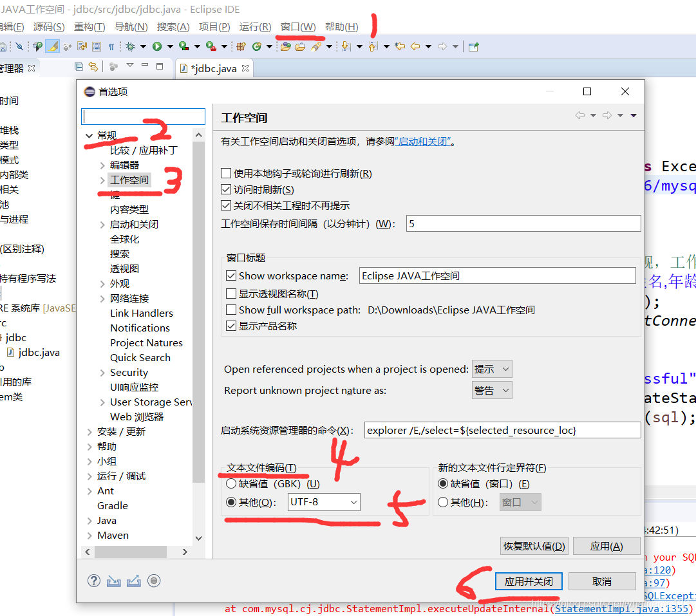
Task: Click the workspace save interval field
Action: point(523,223)
